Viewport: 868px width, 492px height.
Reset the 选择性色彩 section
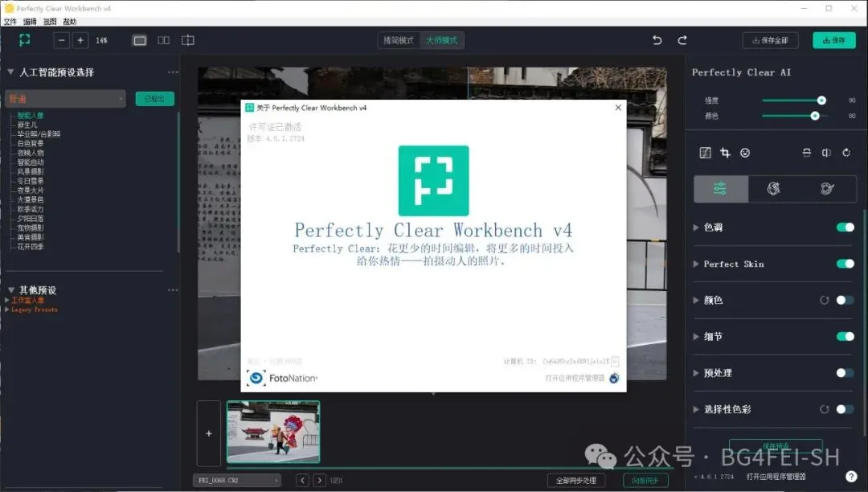[825, 409]
